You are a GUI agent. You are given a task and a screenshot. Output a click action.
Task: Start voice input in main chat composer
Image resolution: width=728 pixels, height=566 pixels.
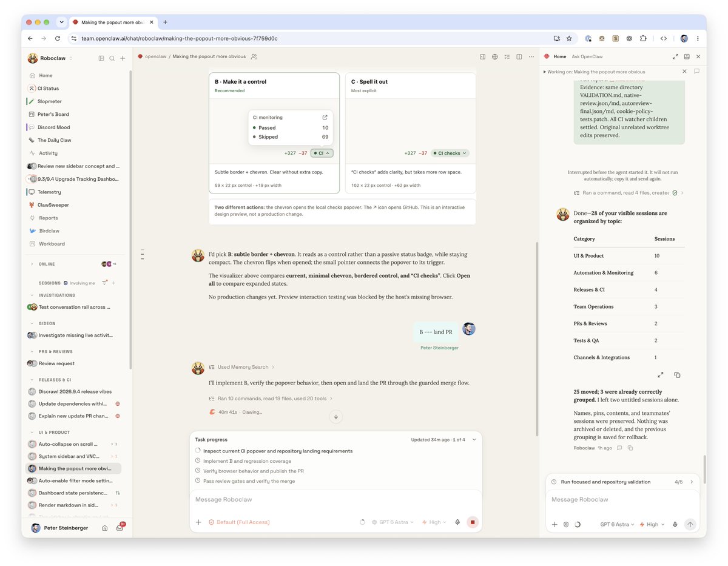pyautogui.click(x=457, y=522)
